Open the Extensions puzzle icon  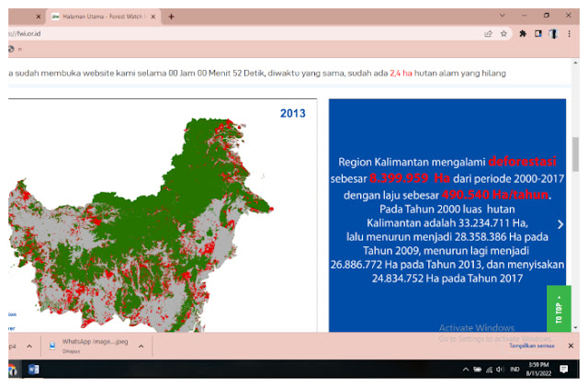pyautogui.click(x=523, y=34)
